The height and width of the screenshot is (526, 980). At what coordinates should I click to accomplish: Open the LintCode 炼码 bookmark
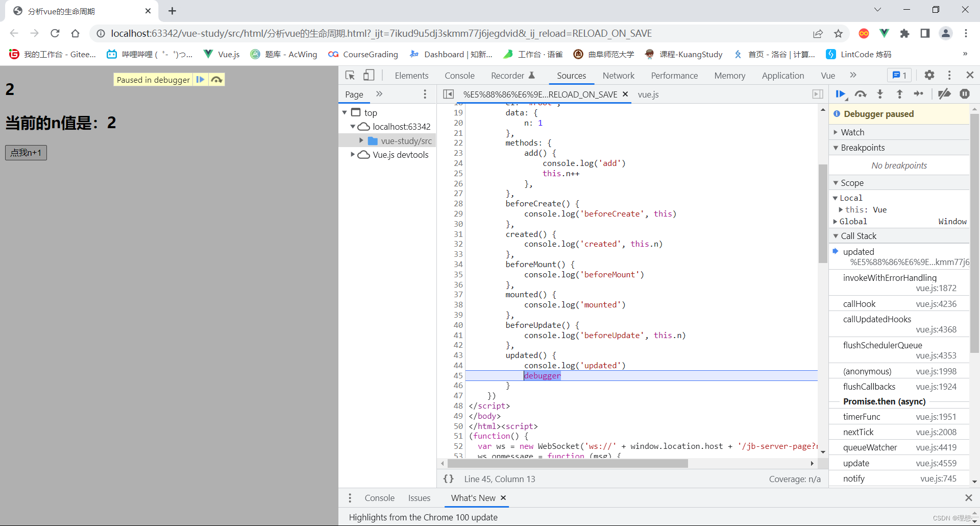coord(859,54)
